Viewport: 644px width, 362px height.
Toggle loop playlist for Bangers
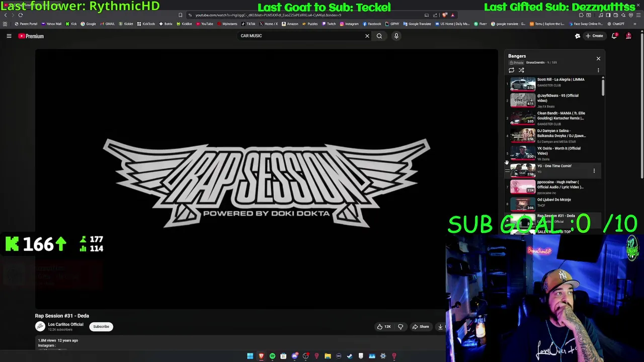[511, 70]
